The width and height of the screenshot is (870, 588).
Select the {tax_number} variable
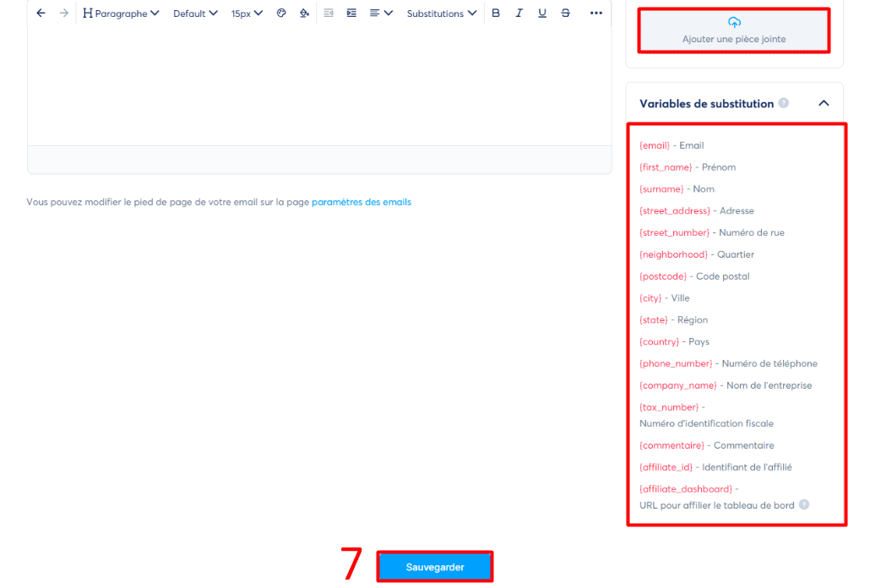pyautogui.click(x=669, y=407)
